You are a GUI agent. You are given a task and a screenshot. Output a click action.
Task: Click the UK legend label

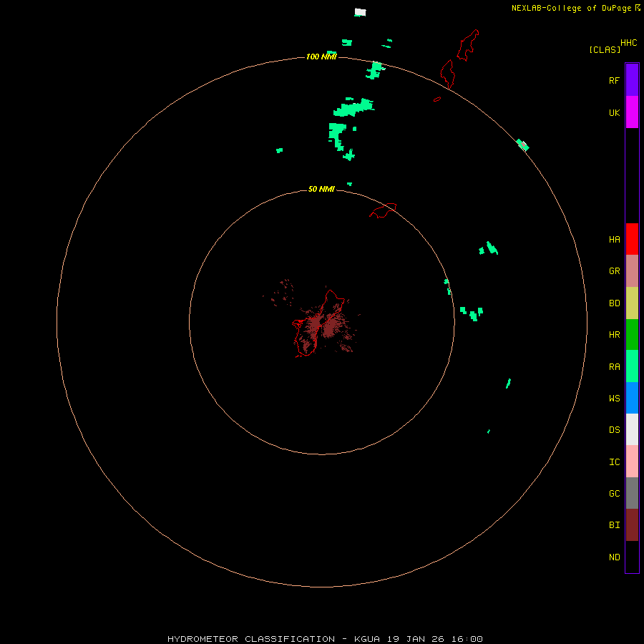(x=614, y=113)
